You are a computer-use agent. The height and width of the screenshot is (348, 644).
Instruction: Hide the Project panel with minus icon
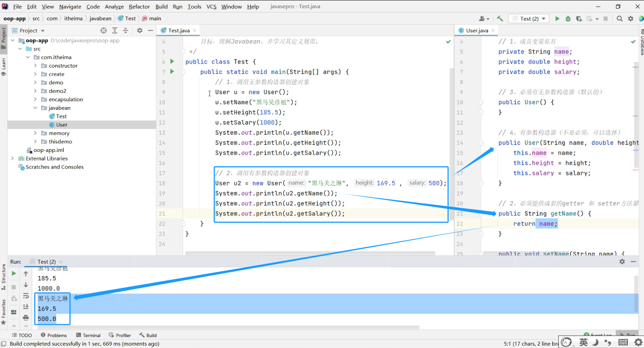click(151, 30)
